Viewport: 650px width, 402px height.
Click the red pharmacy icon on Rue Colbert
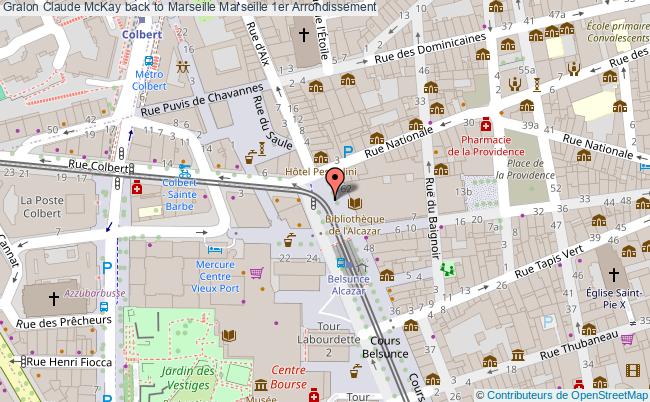[137, 186]
